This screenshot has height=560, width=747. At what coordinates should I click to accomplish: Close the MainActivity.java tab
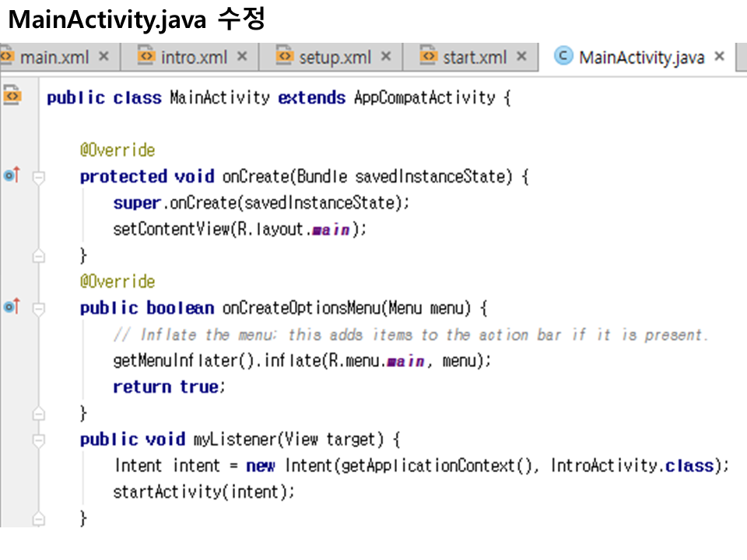tap(719, 57)
